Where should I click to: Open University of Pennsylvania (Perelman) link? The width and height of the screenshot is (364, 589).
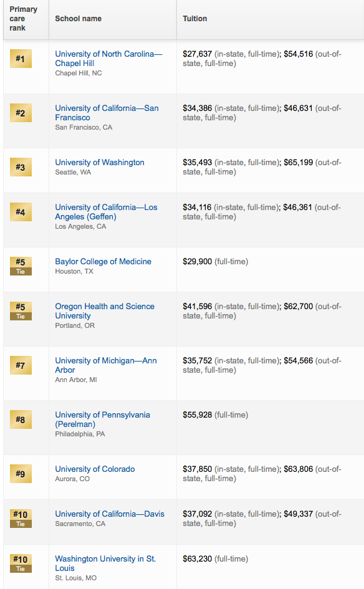coord(102,419)
